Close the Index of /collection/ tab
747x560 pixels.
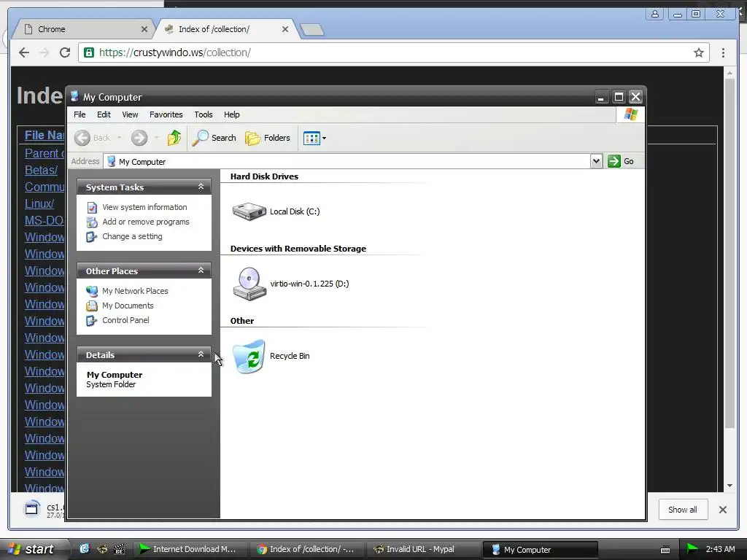coord(285,29)
